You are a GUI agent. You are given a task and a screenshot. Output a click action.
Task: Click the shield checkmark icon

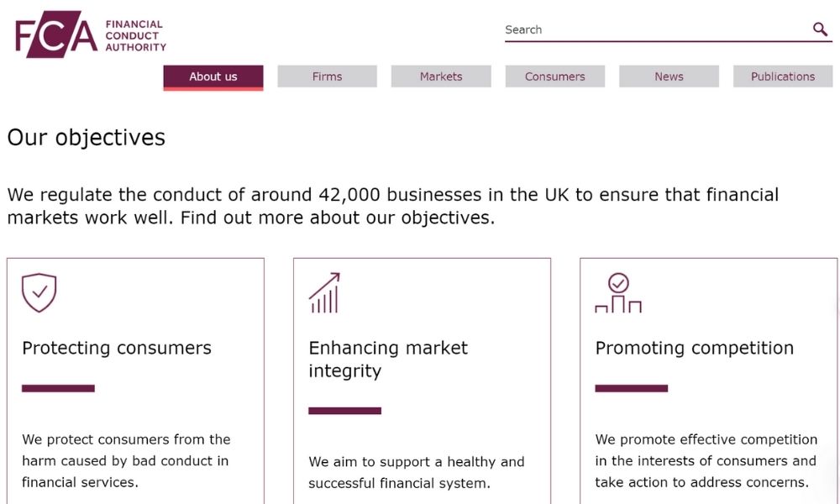(39, 292)
